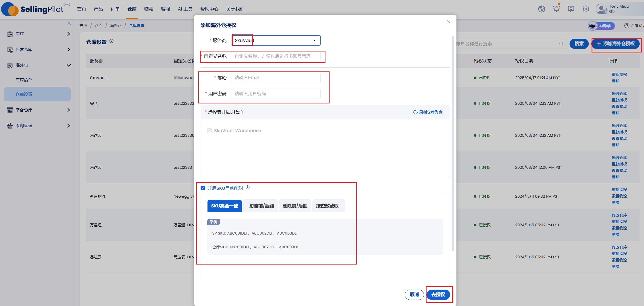Click 重新授权 in the SkuVault row
644x306 pixels.
click(x=619, y=75)
